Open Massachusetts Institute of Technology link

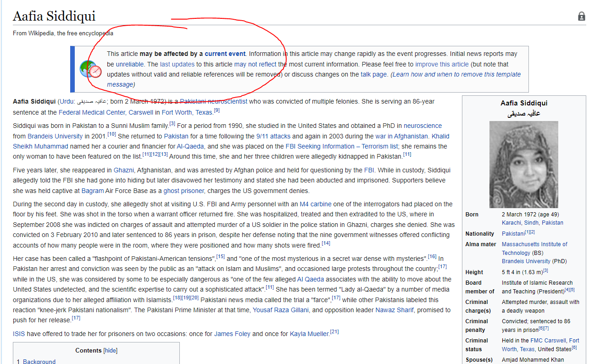(534, 248)
